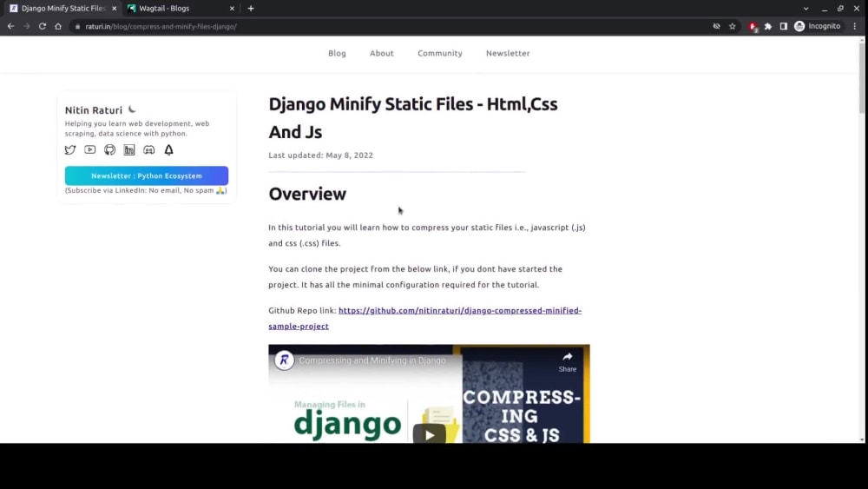
Task: Click the eye-slash tracking icon in the address bar
Action: (716, 26)
